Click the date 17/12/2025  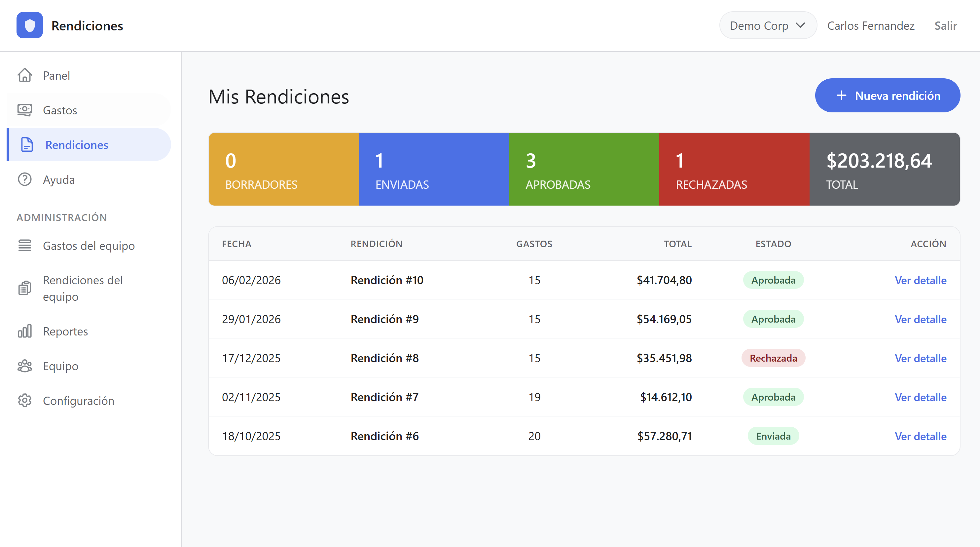point(251,358)
